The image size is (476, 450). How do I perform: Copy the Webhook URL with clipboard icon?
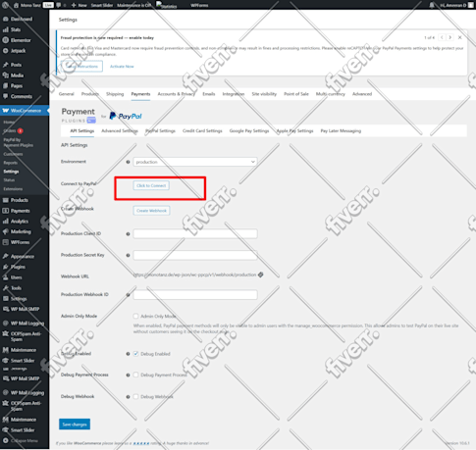click(261, 275)
